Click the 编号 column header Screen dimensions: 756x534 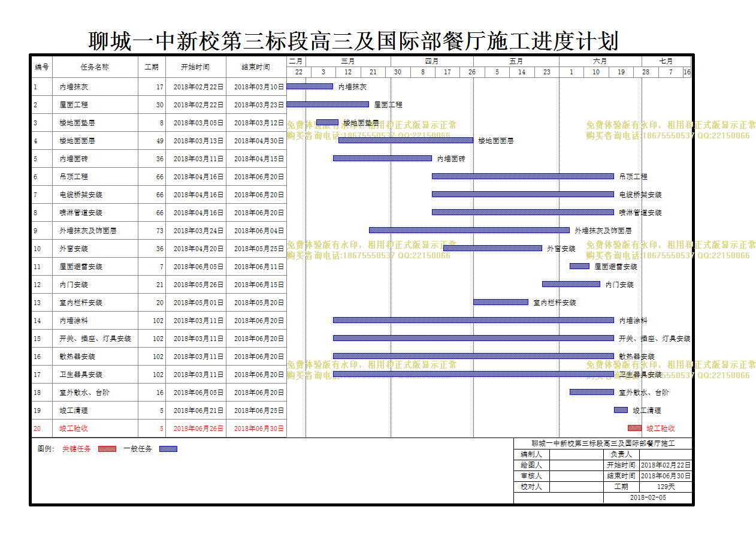point(42,67)
